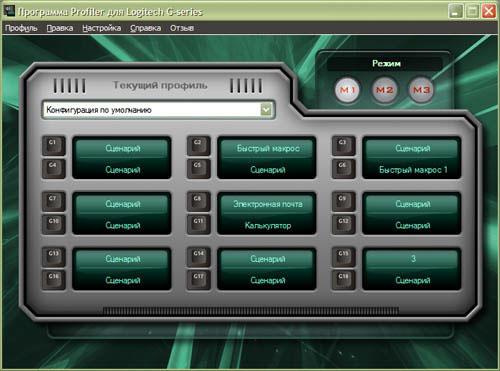
Task: Click the Быстрый макрос assignment for G2
Action: tap(268, 148)
